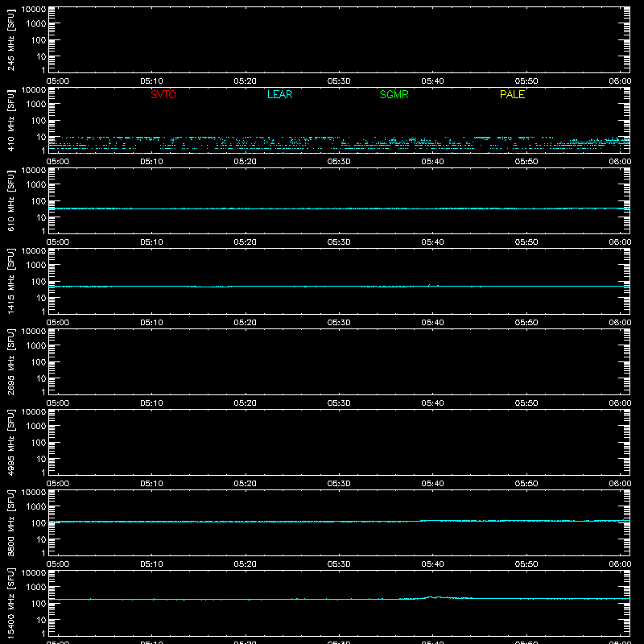Viewport: 644px width, 644px height.
Task: Click the yellow PALE station label
Action: (x=512, y=94)
